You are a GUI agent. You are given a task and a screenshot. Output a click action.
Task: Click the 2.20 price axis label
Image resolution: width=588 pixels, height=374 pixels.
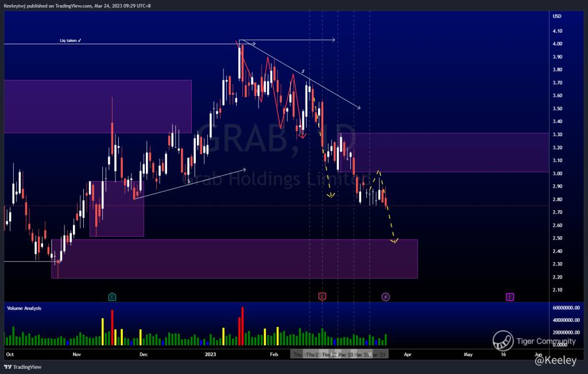(x=557, y=277)
